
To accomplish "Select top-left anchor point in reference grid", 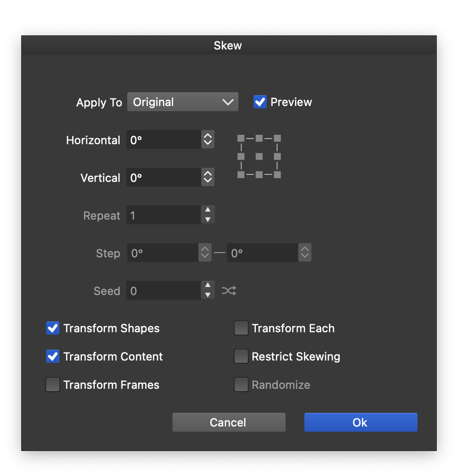I will click(241, 138).
